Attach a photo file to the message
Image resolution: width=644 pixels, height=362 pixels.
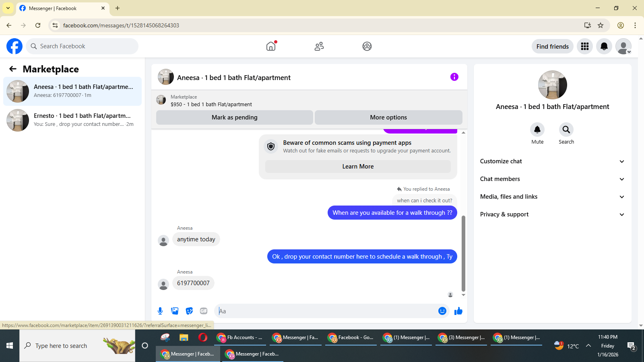tap(175, 311)
